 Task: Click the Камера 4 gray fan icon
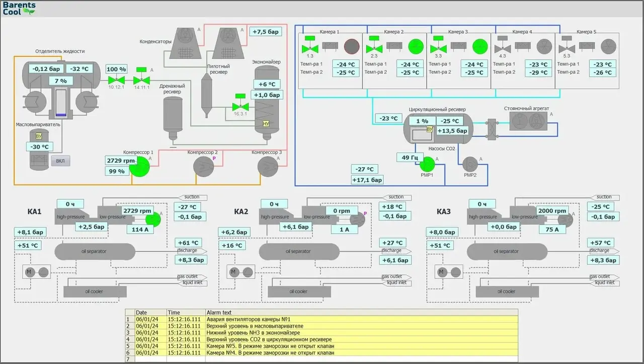point(544,46)
